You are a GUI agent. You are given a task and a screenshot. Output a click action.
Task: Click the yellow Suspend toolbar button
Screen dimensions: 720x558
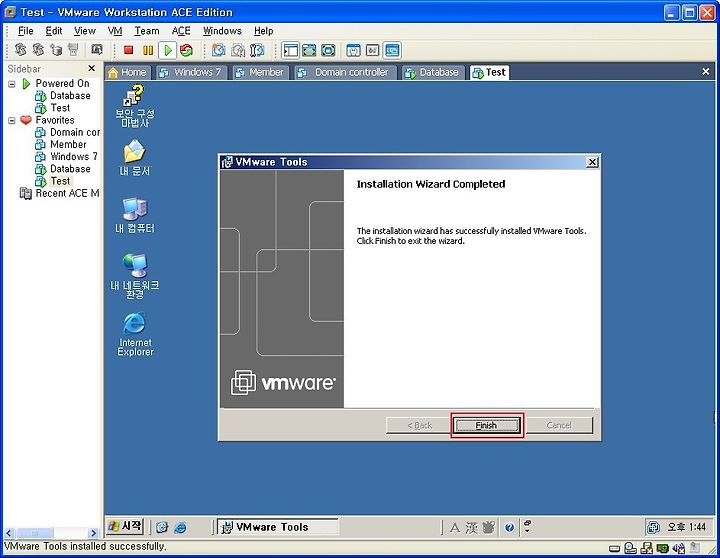pos(148,50)
